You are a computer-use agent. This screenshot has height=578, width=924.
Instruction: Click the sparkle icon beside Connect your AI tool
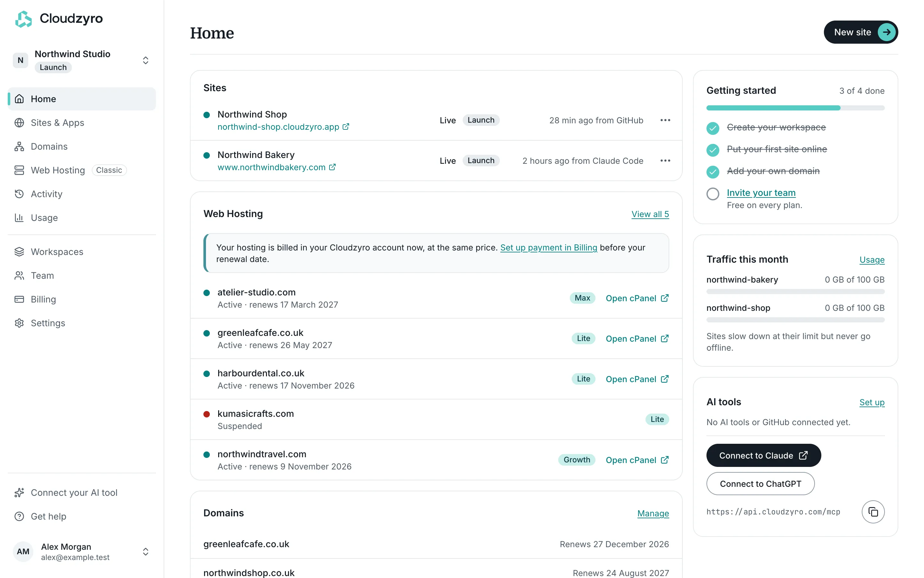pyautogui.click(x=20, y=492)
